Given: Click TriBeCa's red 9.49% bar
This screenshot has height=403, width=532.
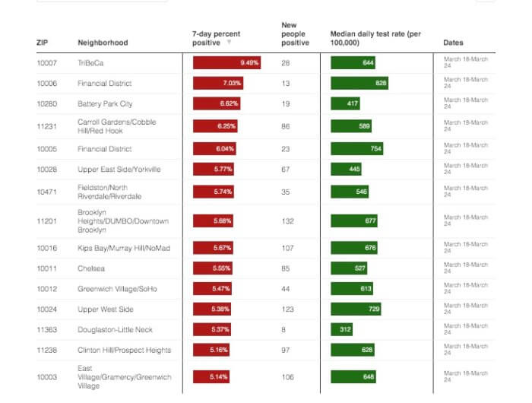Looking at the screenshot, I should 227,63.
